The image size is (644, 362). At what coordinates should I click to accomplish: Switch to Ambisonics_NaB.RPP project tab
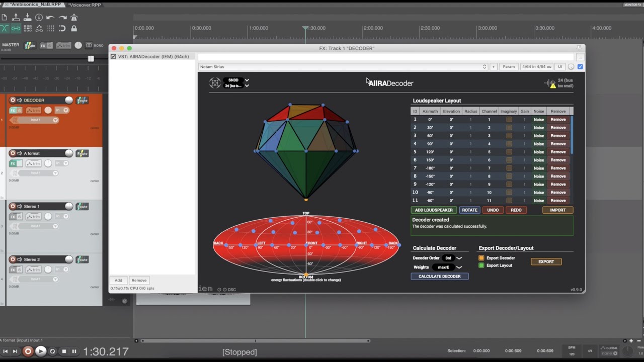[33, 5]
